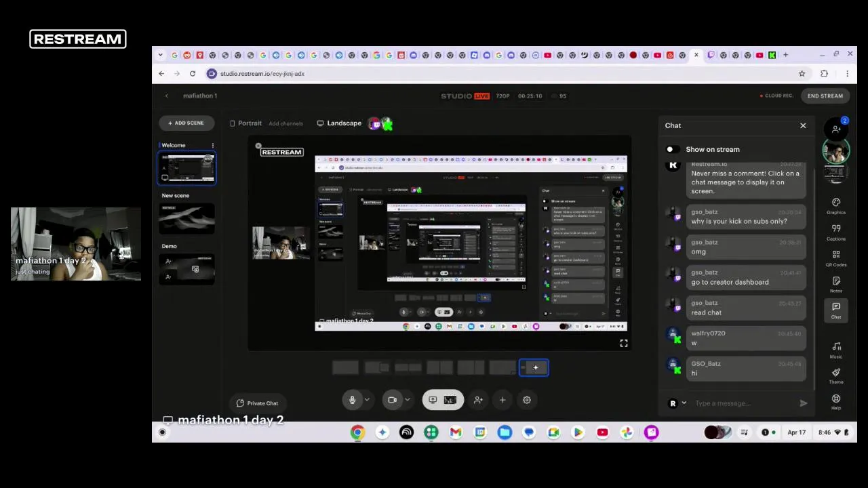This screenshot has width=868, height=488.
Task: Display gso_batz 'omg' message
Action: pyautogui.click(x=745, y=247)
